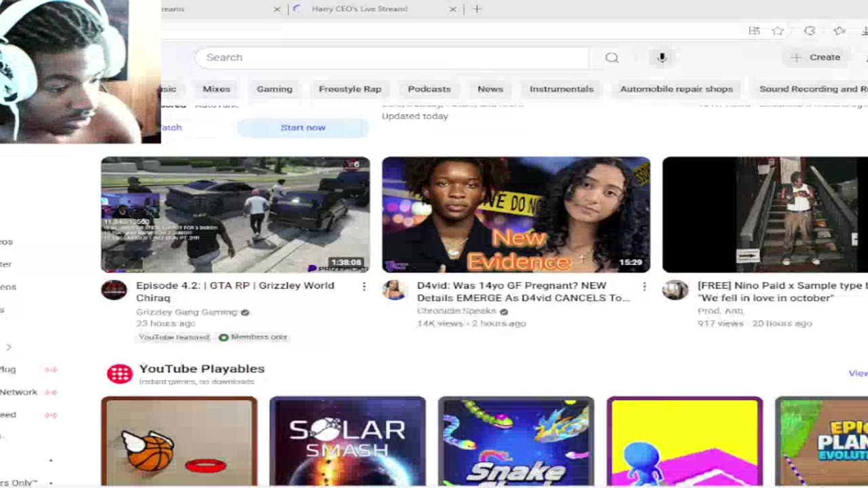
Task: Visit the Grizzley Gang Gaming channel name
Action: [x=186, y=312]
